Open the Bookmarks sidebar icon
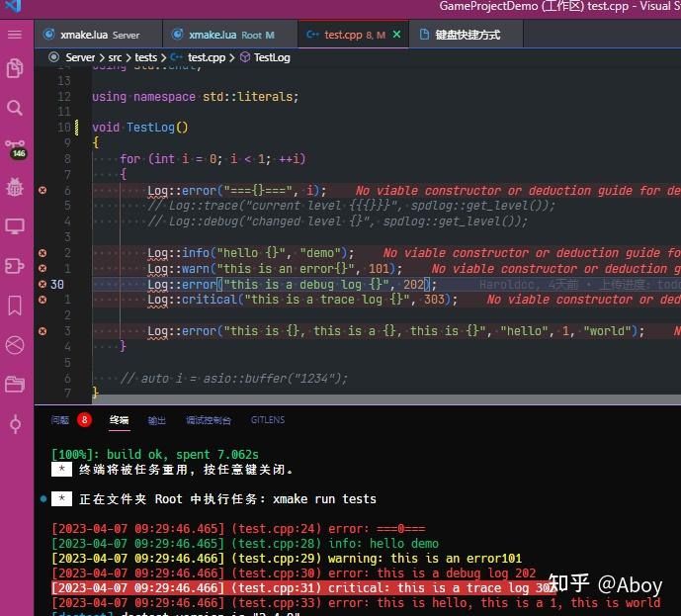The image size is (681, 616). [15, 306]
